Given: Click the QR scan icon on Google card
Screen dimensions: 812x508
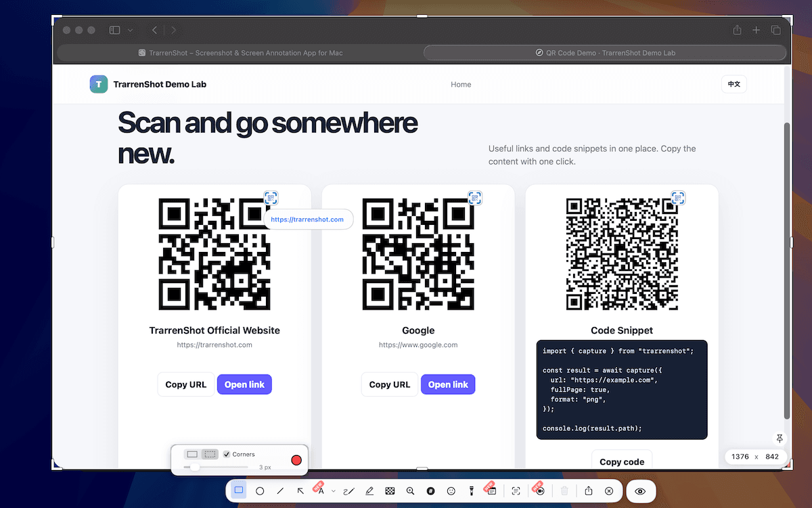Looking at the screenshot, I should click(x=475, y=198).
